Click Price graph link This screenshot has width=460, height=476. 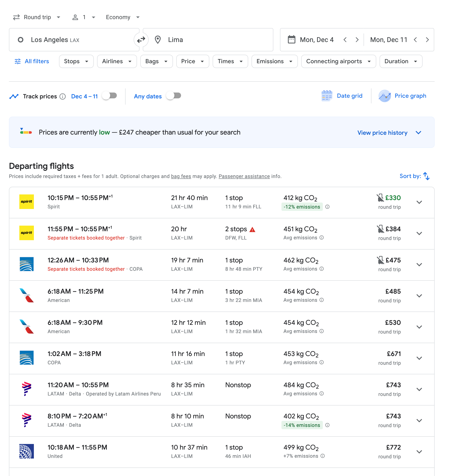(x=410, y=96)
